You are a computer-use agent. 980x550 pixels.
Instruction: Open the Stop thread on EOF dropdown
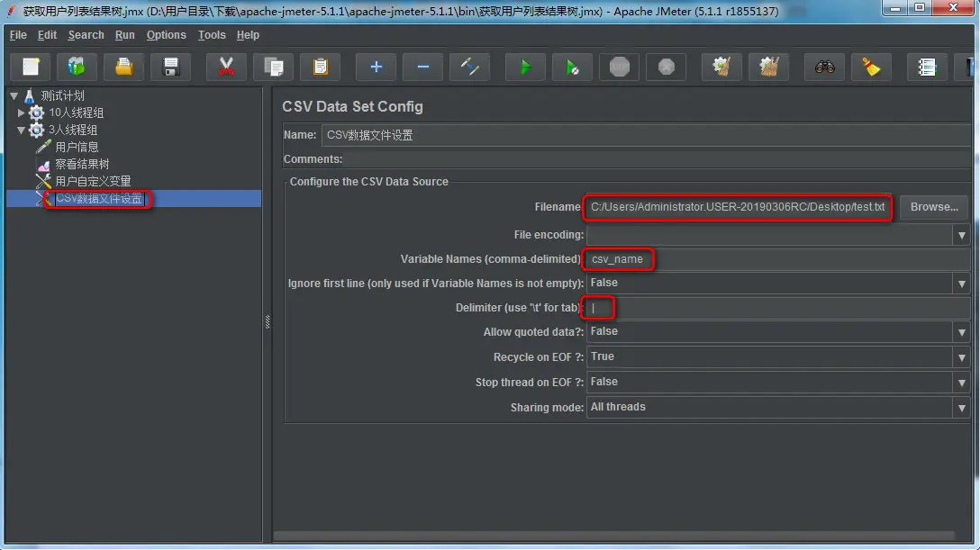pyautogui.click(x=961, y=382)
